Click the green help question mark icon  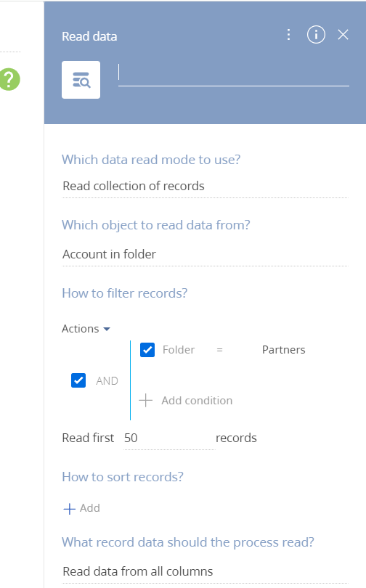point(9,79)
